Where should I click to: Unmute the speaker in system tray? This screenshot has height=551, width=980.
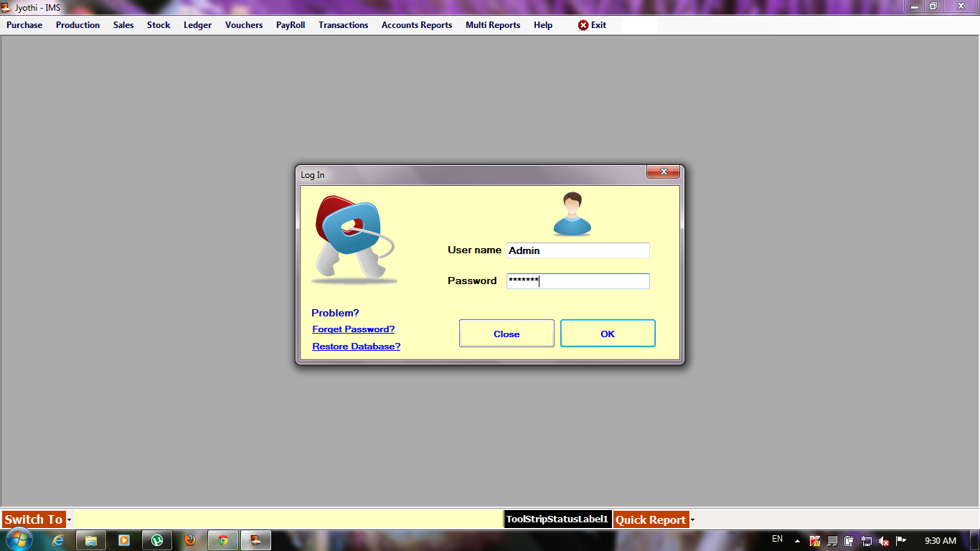pos(884,540)
